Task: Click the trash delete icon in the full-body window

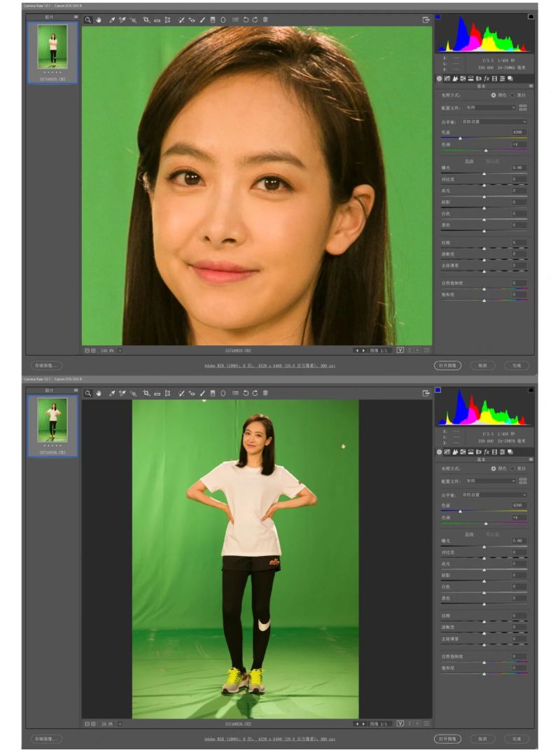Action: [x=265, y=393]
